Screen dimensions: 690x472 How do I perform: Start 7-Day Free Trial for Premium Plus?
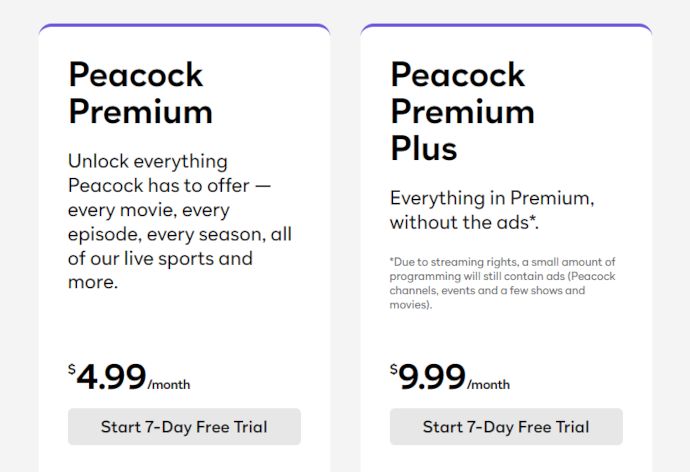tap(506, 426)
